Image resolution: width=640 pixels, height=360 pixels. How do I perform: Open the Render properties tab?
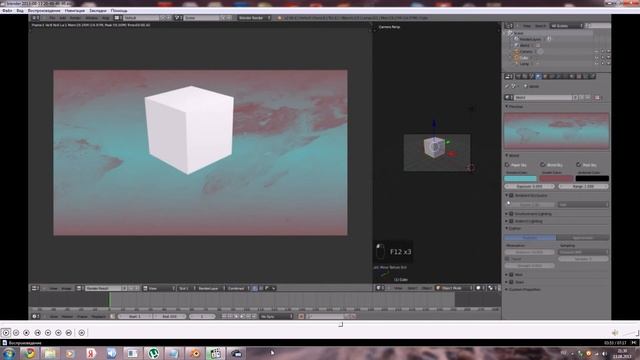518,76
